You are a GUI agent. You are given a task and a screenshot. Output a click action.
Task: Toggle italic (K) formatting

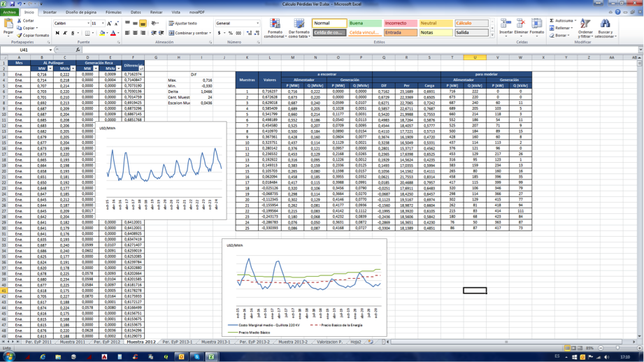click(65, 33)
